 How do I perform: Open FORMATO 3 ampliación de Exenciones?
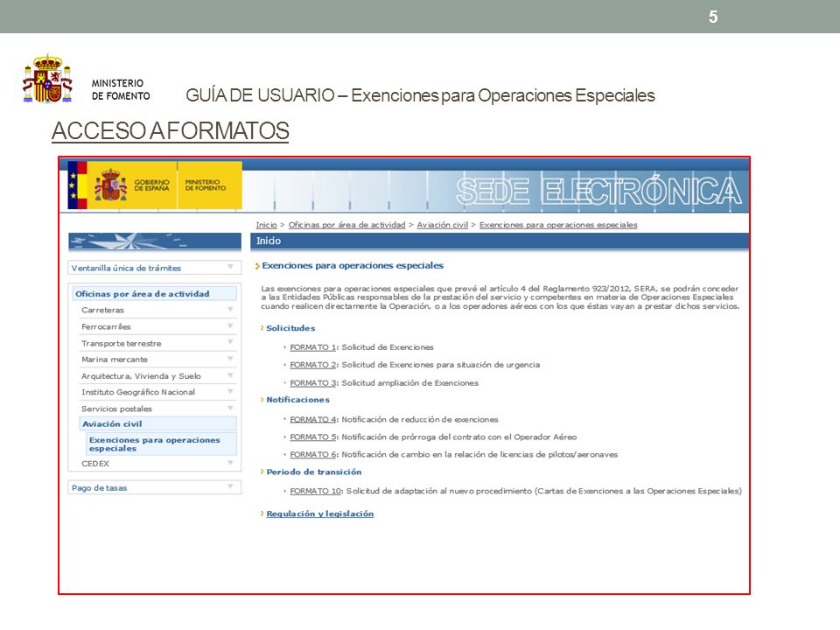pos(313,383)
